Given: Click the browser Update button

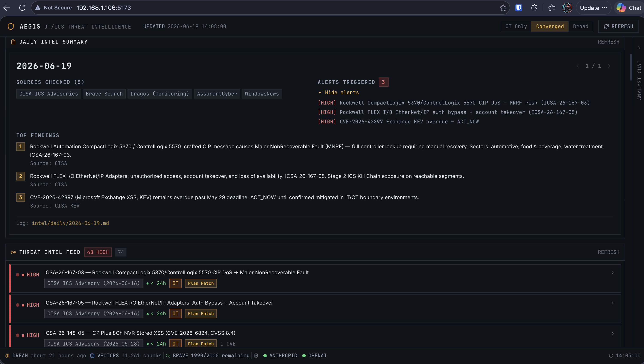Looking at the screenshot, I should click(594, 8).
